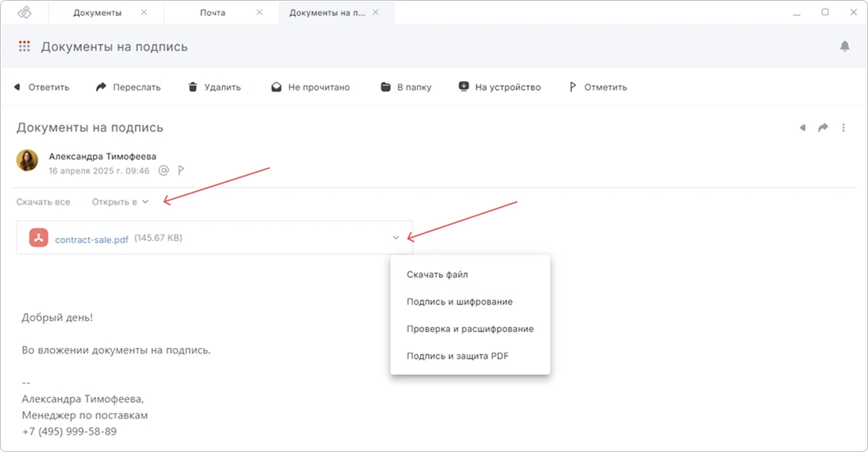The height and width of the screenshot is (452, 868).
Task: Select Подпись и шифрование menu item
Action: tap(460, 302)
